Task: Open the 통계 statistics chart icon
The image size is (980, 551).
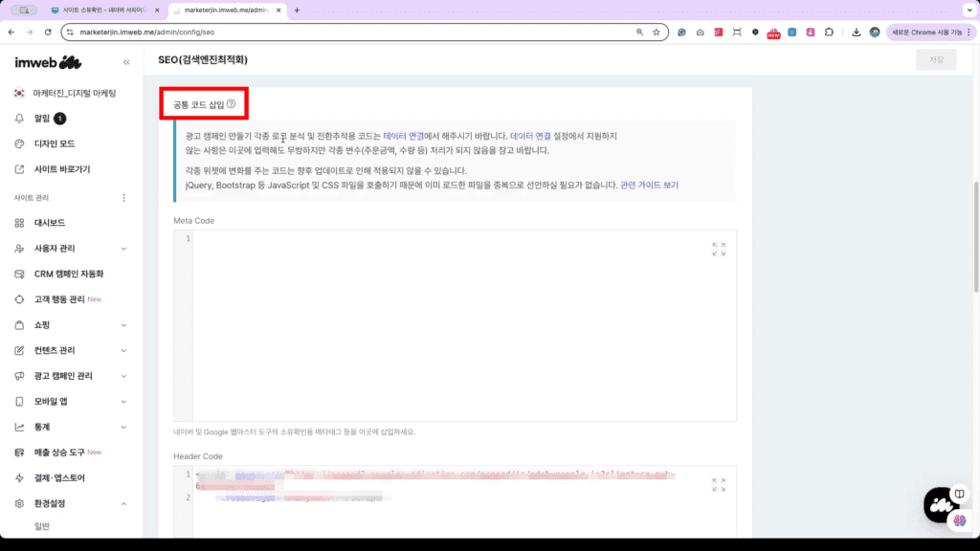Action: 17,427
